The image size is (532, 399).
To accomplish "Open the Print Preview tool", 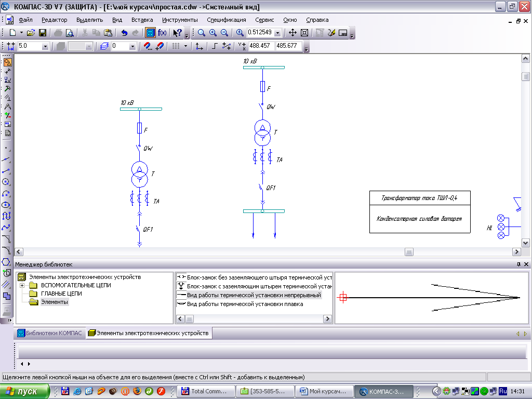I will (70, 33).
